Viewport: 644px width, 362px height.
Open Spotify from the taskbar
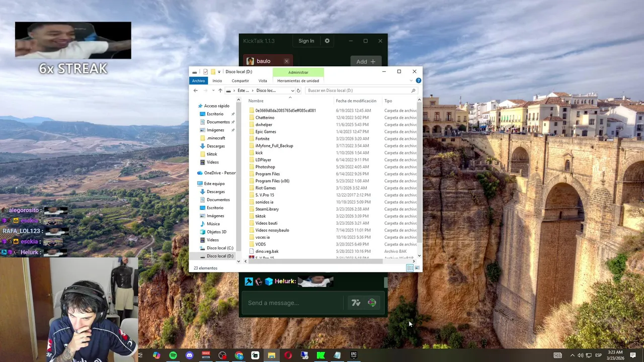click(x=173, y=355)
